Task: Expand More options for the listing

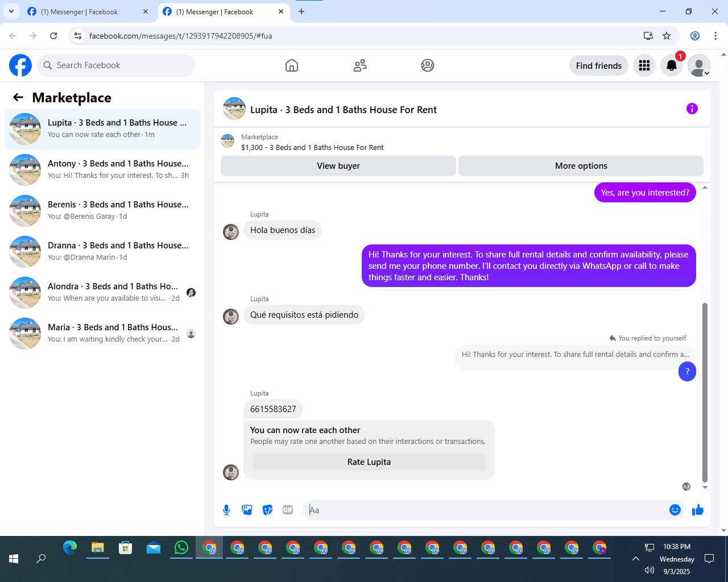Action: 581,166
